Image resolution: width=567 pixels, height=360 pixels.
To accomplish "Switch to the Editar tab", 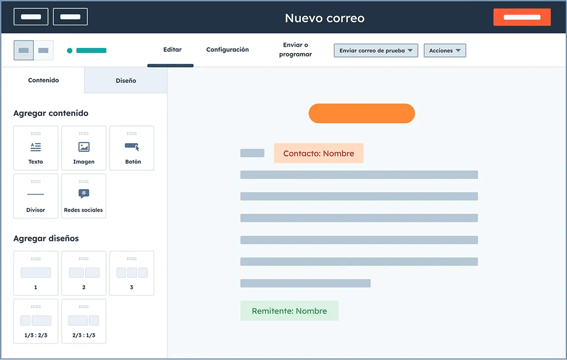I will coord(172,50).
